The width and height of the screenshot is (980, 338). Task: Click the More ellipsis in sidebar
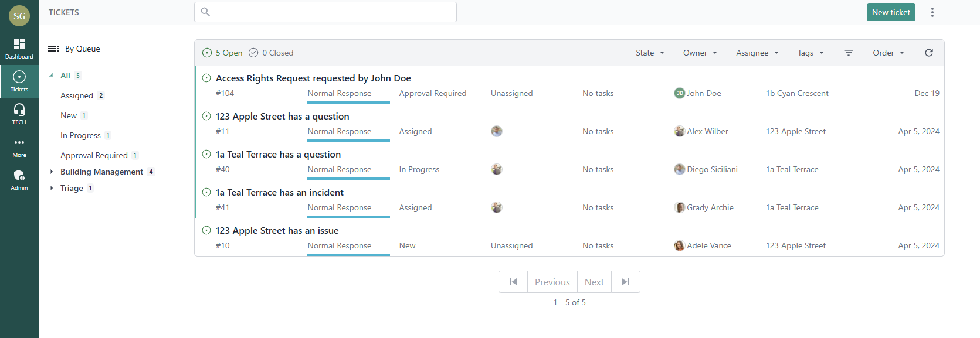pyautogui.click(x=19, y=147)
